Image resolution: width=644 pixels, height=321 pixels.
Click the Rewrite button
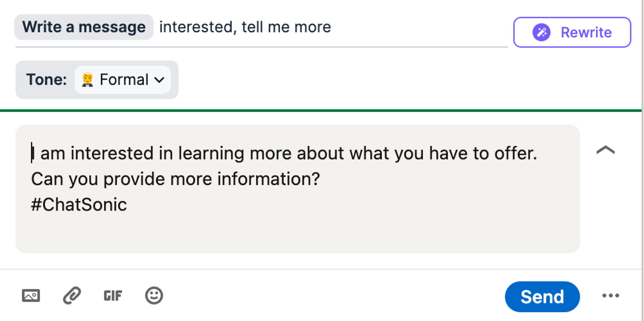572,32
